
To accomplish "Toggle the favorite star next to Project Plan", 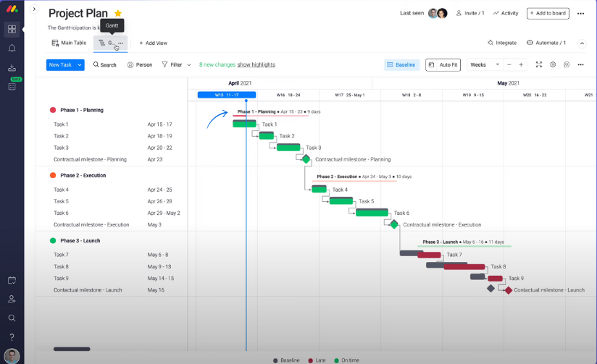I will tap(118, 13).
